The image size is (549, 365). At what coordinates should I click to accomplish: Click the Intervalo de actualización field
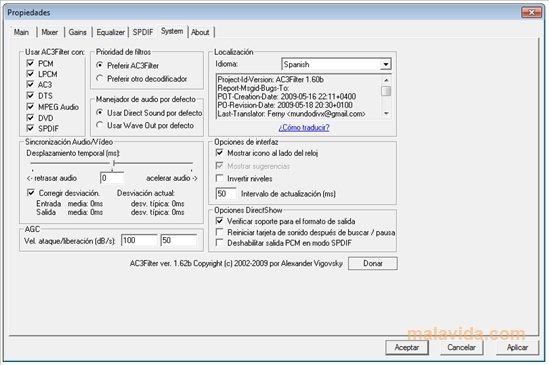tap(226, 193)
